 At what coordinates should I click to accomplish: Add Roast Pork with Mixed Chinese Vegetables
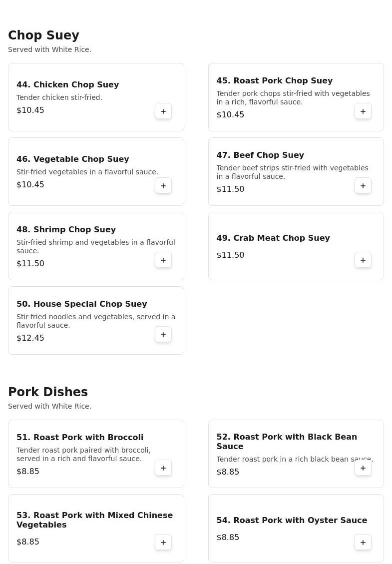tap(163, 543)
